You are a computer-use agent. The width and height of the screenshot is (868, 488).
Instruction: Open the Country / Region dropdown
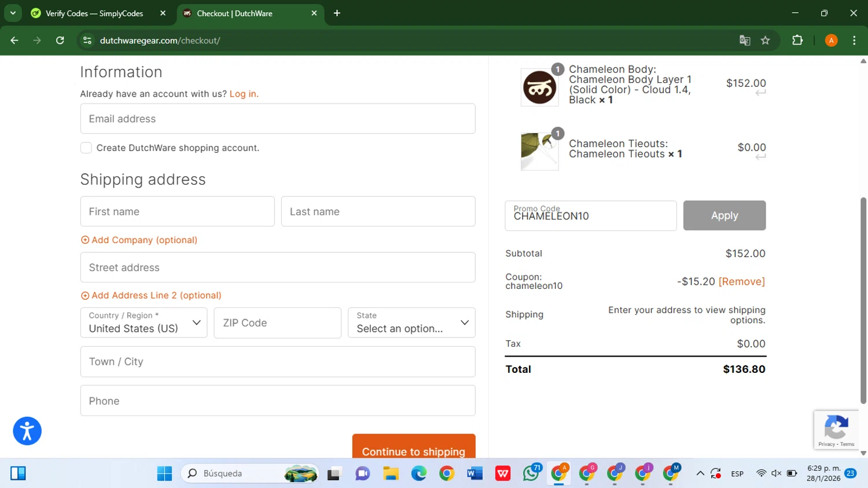coord(144,322)
